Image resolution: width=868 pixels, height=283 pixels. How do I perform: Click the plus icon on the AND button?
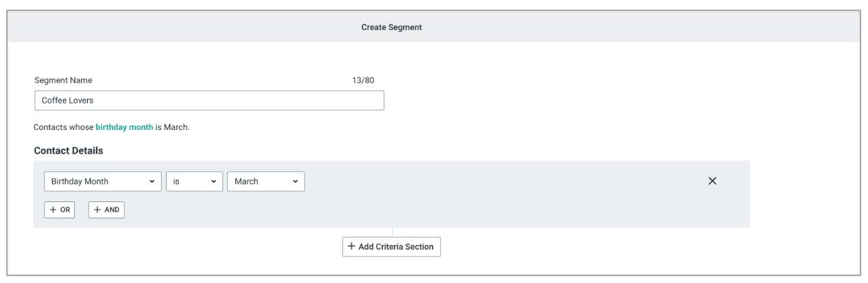tap(97, 210)
